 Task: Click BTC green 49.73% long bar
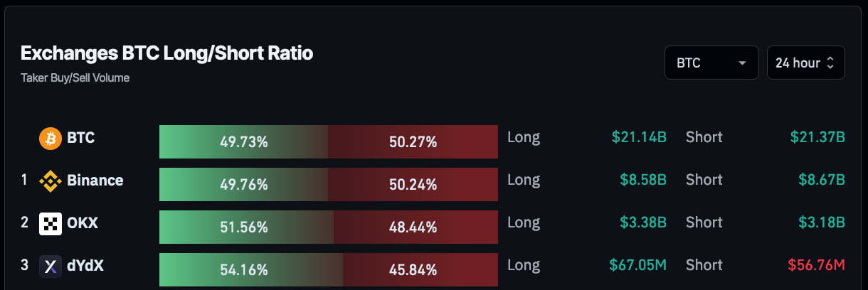click(243, 141)
